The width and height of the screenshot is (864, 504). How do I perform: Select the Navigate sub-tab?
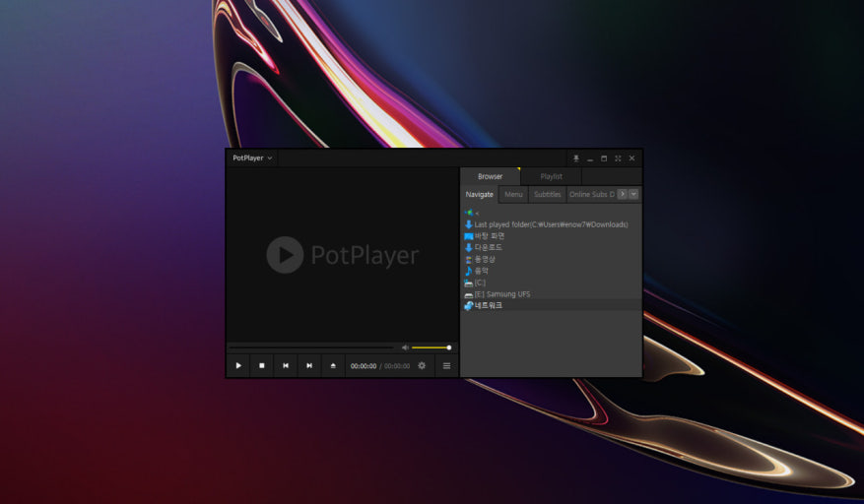tap(480, 195)
